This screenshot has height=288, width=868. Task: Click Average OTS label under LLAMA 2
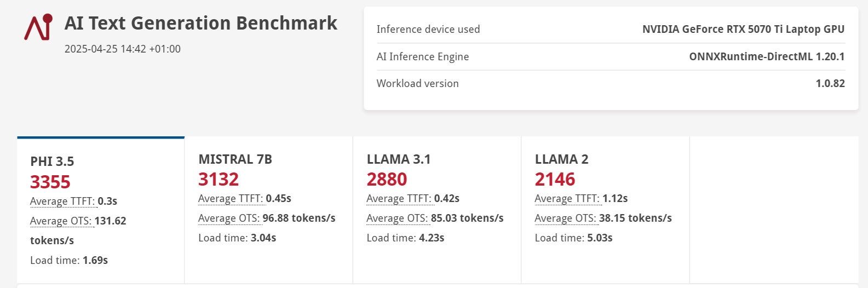[566, 218]
